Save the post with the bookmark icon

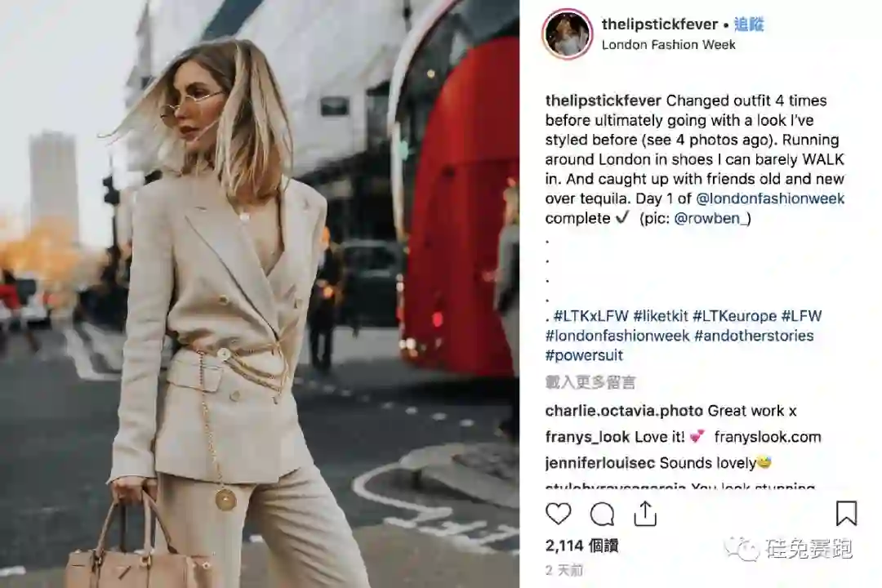pyautogui.click(x=846, y=513)
